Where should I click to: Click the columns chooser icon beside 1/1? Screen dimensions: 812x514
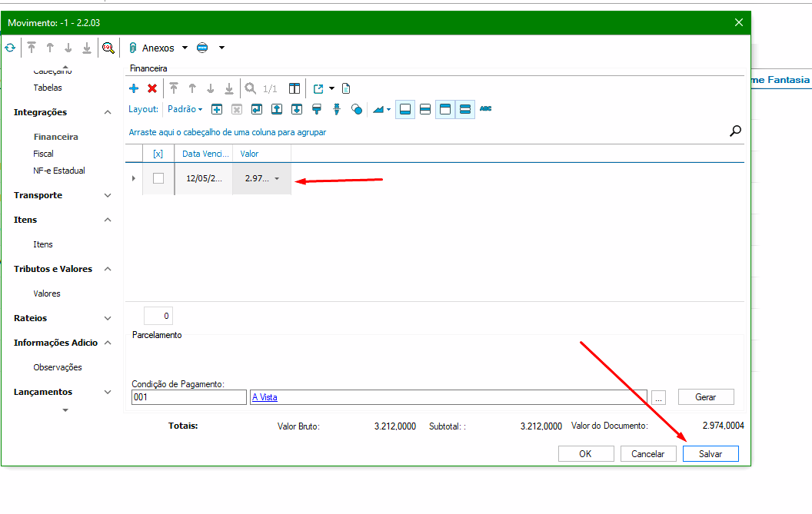[294, 88]
